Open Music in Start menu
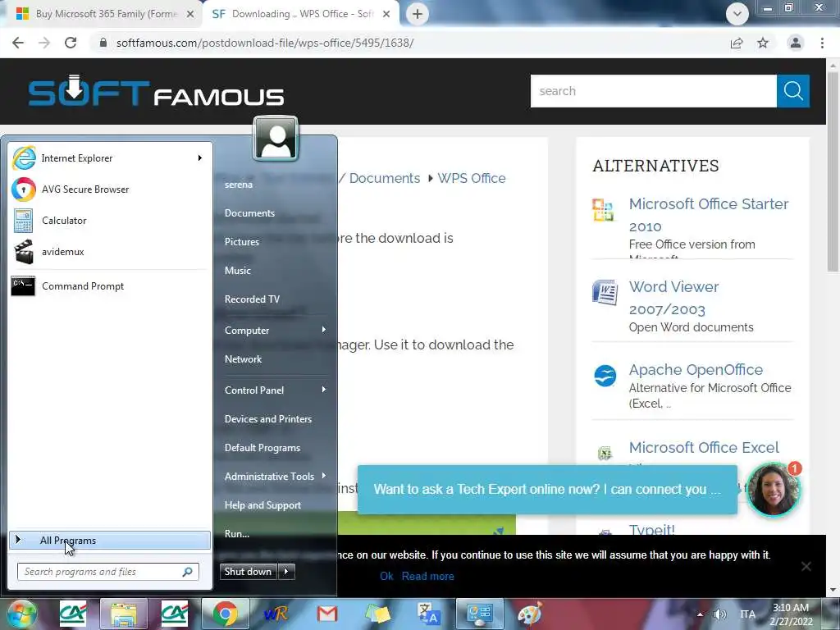Image resolution: width=840 pixels, height=630 pixels. click(237, 271)
